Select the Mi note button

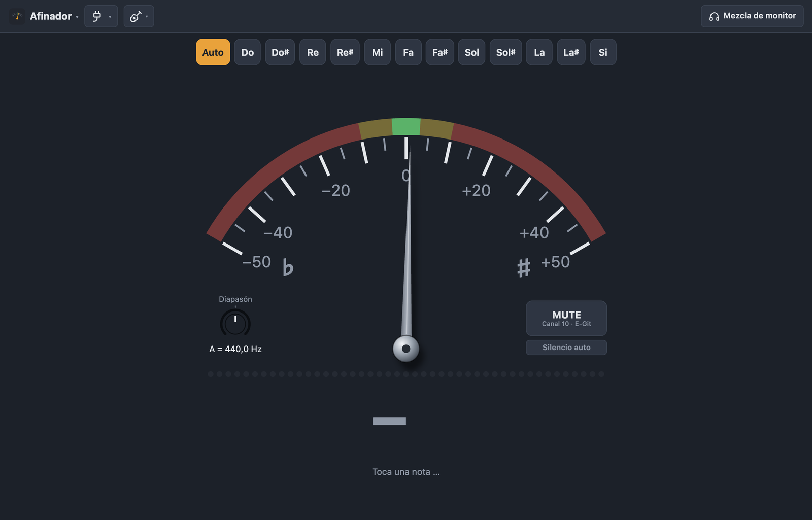click(378, 52)
